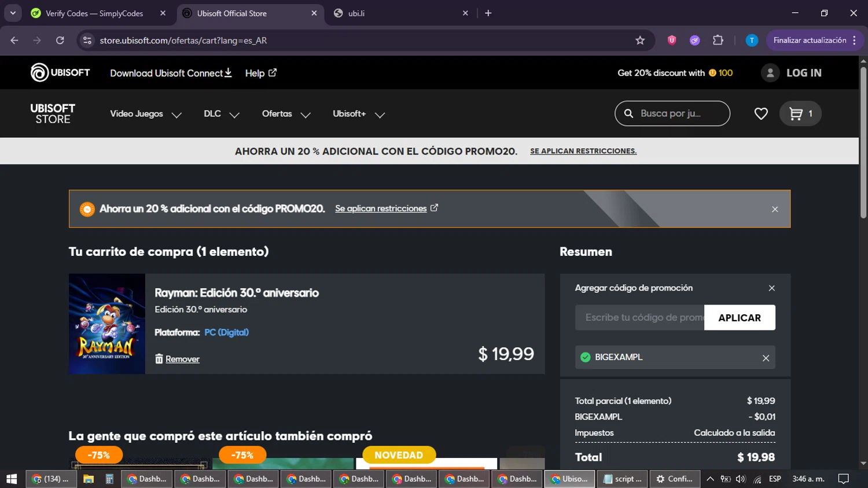The height and width of the screenshot is (488, 868).
Task: Click the $ 19,98 total amount
Action: pos(756,457)
